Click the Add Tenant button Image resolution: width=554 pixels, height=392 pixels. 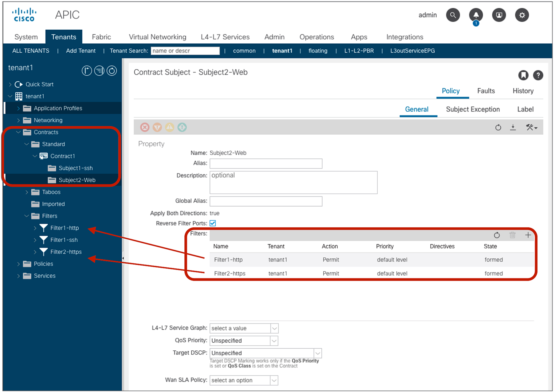[81, 50]
